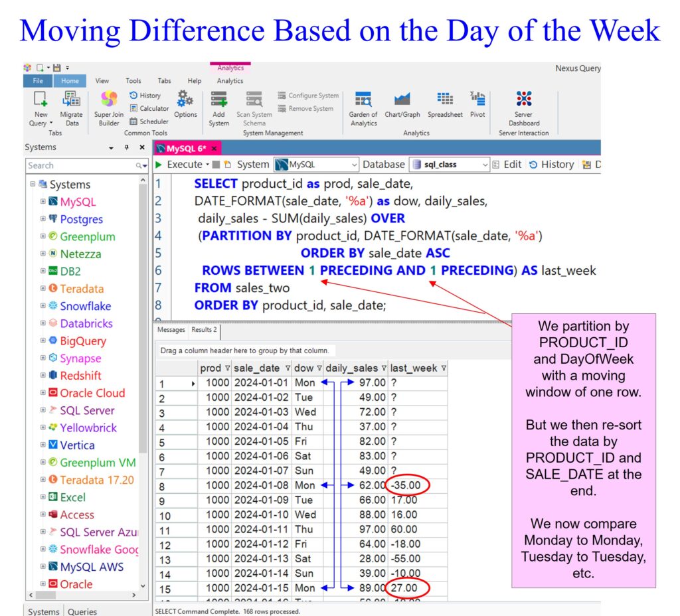Open the Migrate Data tool

coord(71,101)
